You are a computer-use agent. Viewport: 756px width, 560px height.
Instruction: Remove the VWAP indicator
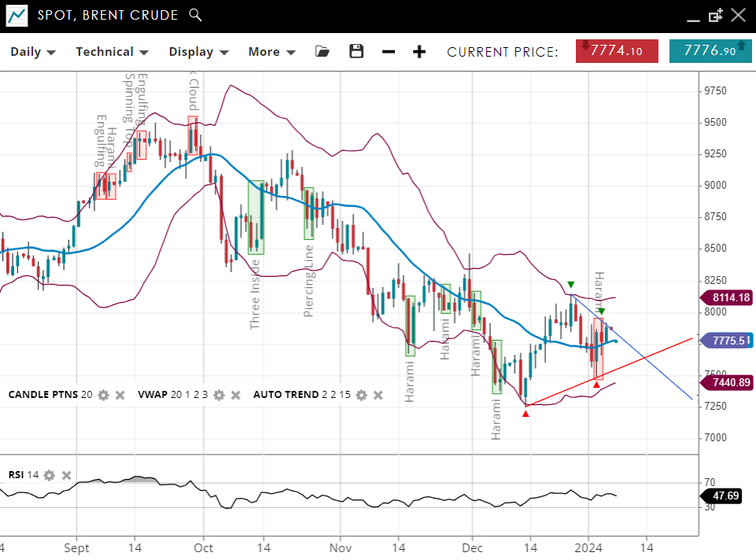pyautogui.click(x=236, y=395)
